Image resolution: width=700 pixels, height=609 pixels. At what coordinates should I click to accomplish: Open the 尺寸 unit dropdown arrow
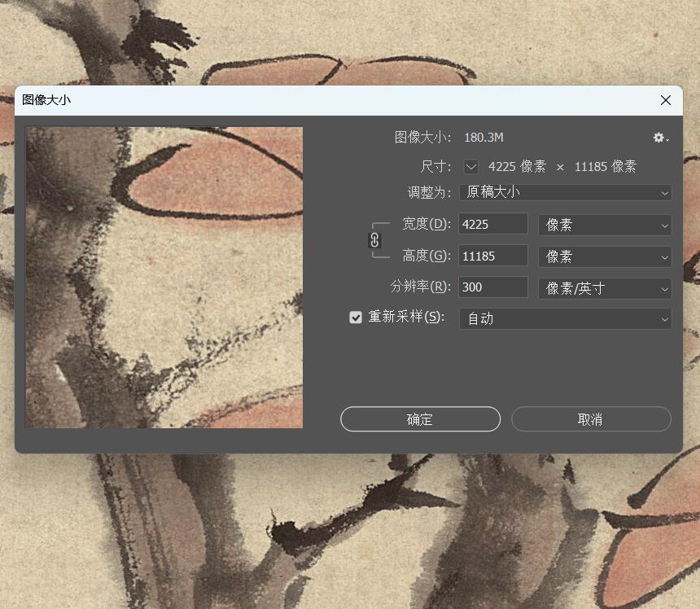click(471, 167)
